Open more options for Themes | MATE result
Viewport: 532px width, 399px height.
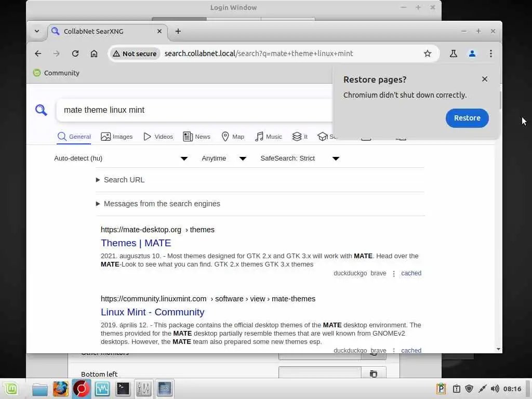pyautogui.click(x=394, y=273)
